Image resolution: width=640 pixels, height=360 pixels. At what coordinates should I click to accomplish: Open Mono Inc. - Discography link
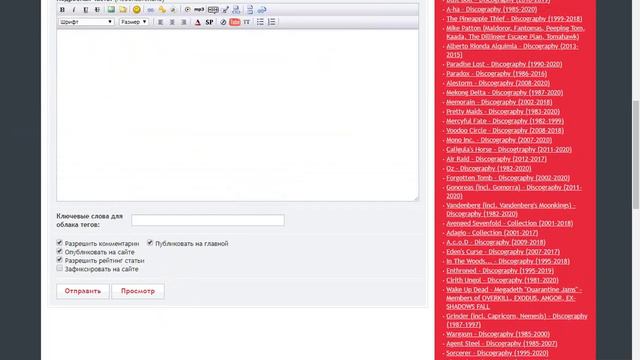[x=499, y=140]
